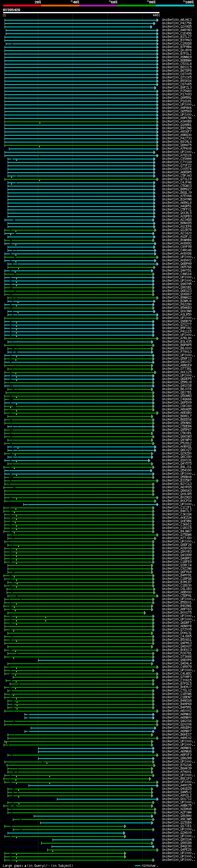The height and width of the screenshot is (868, 197).
Task: Select UniRef100_P41115 hit
Action: [x=177, y=332]
